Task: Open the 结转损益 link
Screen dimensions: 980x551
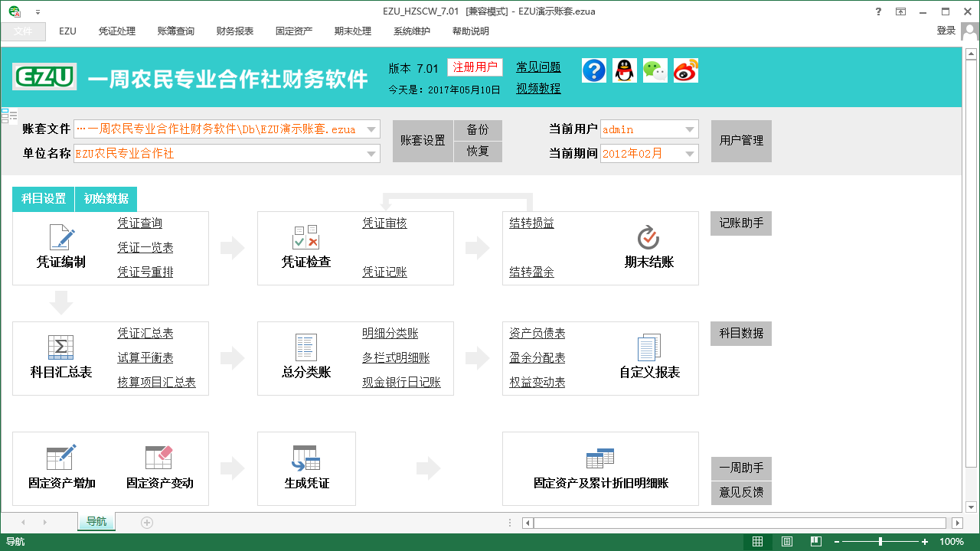Action: [531, 223]
